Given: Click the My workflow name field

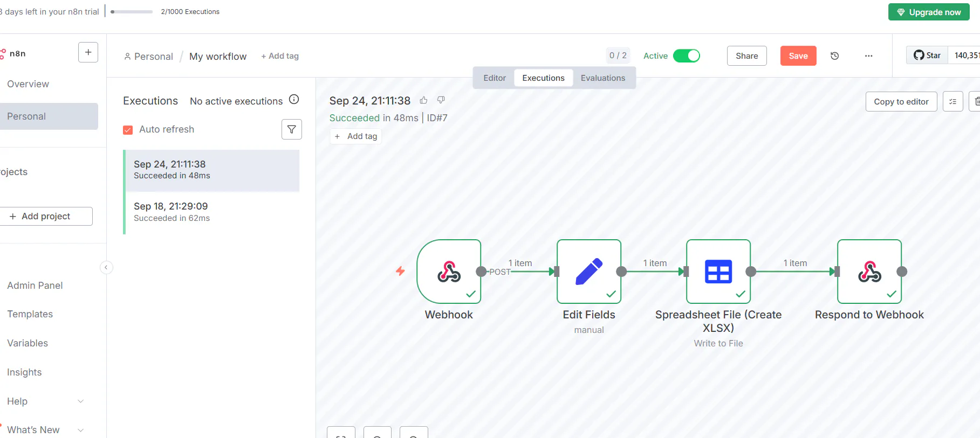Looking at the screenshot, I should tap(218, 57).
